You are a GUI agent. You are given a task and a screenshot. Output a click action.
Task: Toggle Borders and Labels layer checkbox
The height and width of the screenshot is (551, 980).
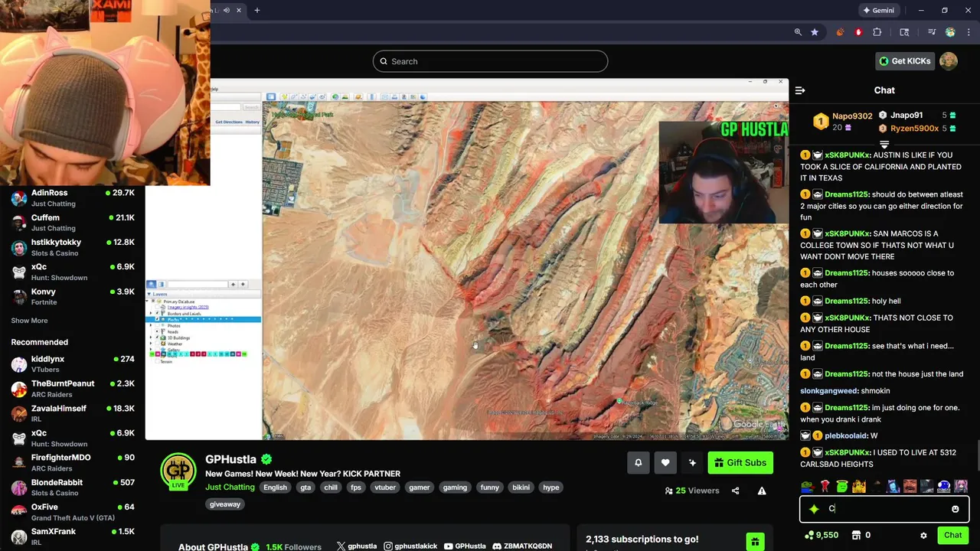(157, 313)
